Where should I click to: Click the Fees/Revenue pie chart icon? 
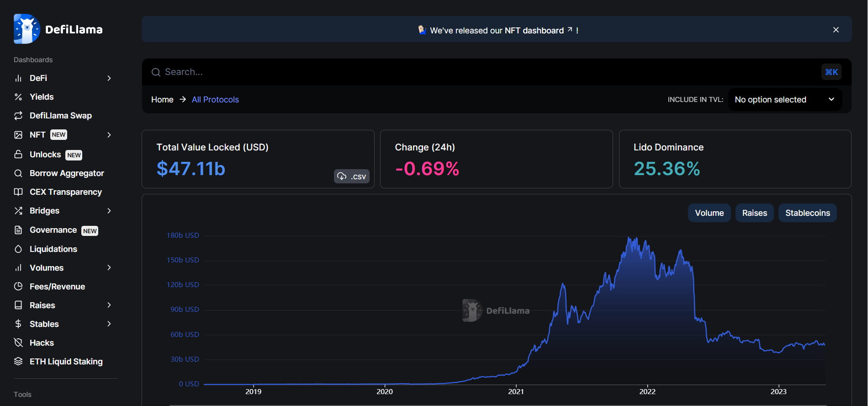tap(18, 287)
